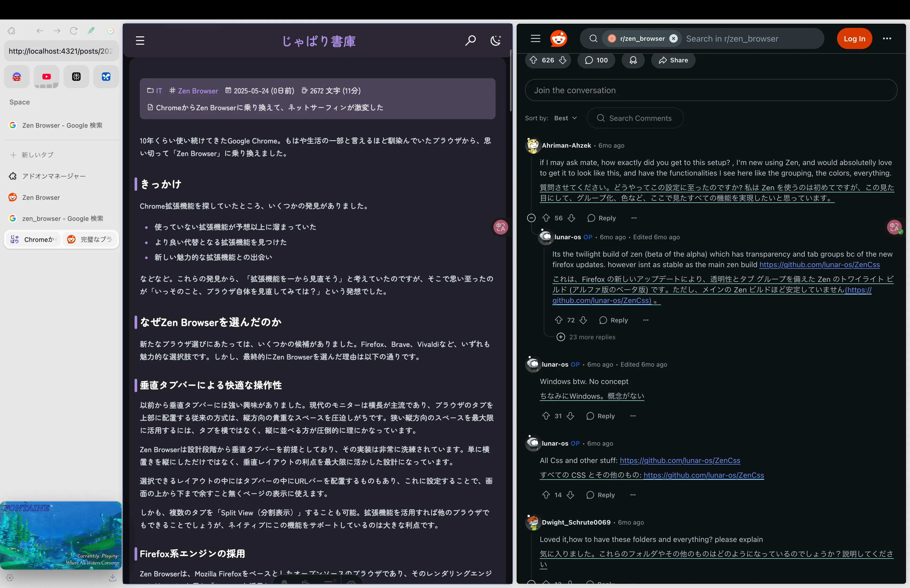910x588 pixels.
Task: Open the pinned tab showing 703 badge
Action: click(x=17, y=77)
